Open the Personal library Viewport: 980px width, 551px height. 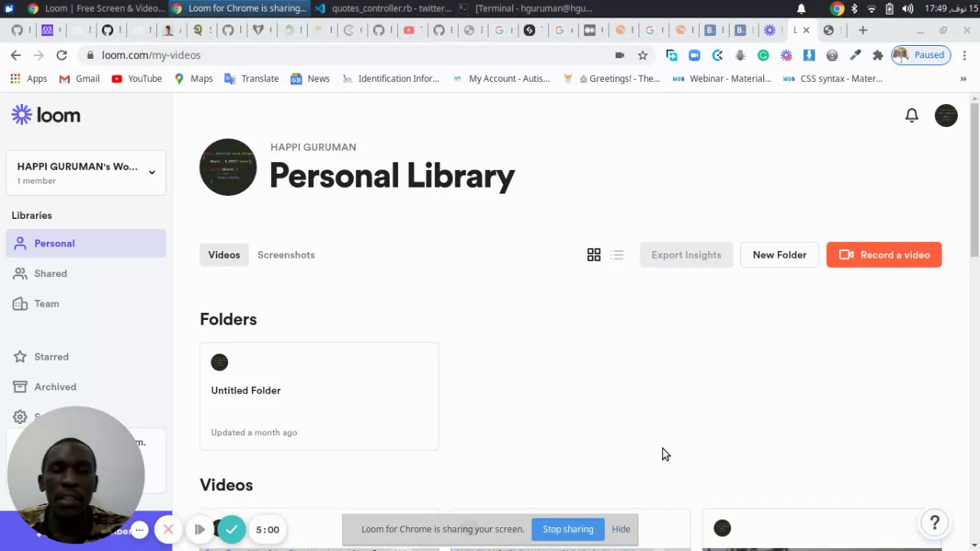[x=86, y=243]
